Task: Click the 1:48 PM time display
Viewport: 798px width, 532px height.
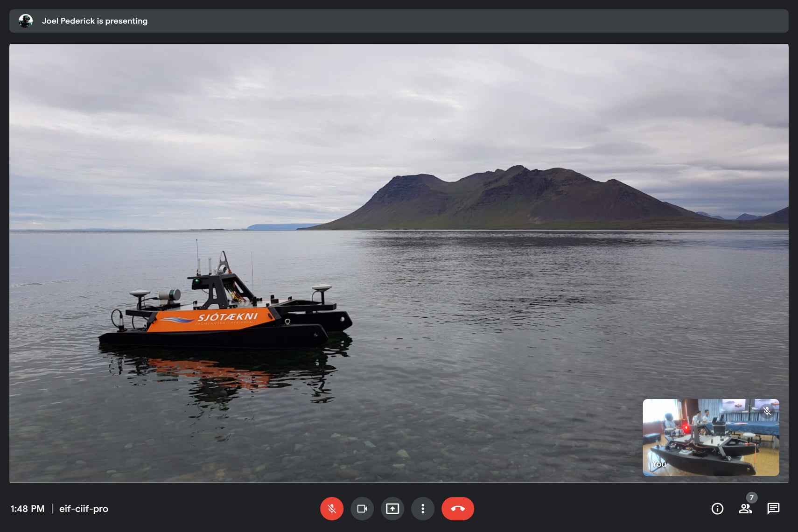Action: (x=28, y=509)
